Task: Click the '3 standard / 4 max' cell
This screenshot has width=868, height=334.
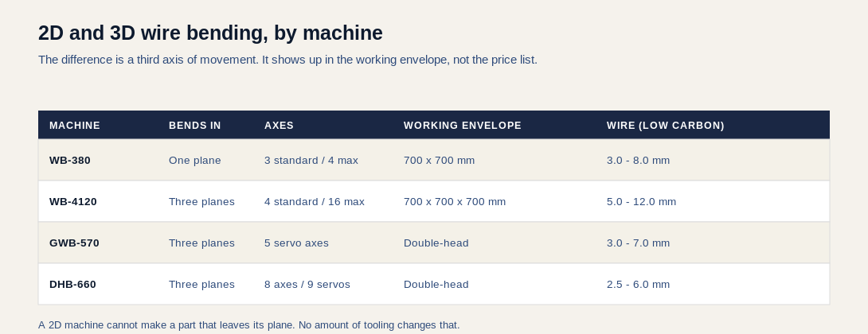Action: point(311,161)
